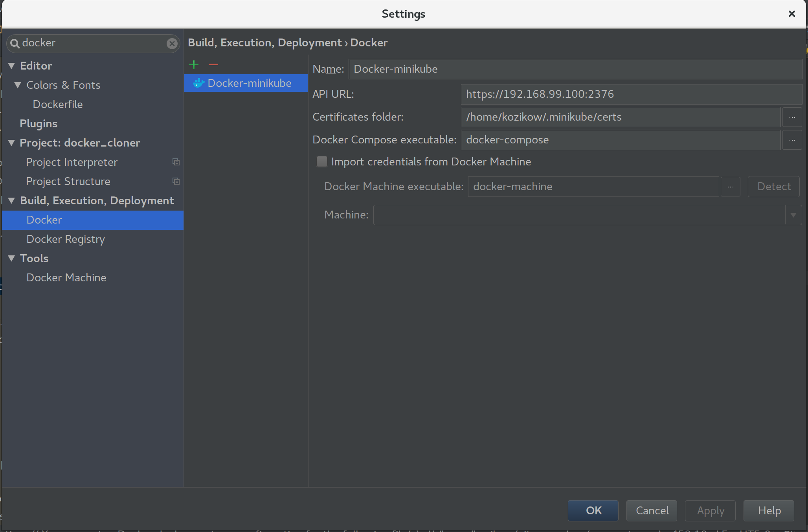
Task: Collapse the Tools tree node
Action: 11,259
